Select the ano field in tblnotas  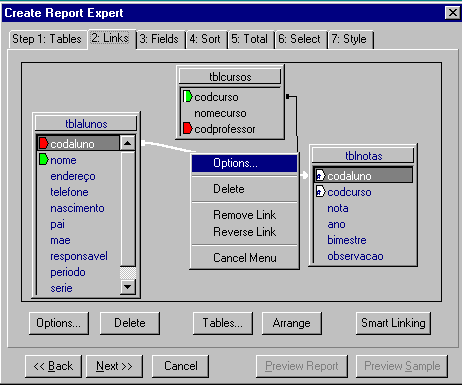tap(336, 224)
